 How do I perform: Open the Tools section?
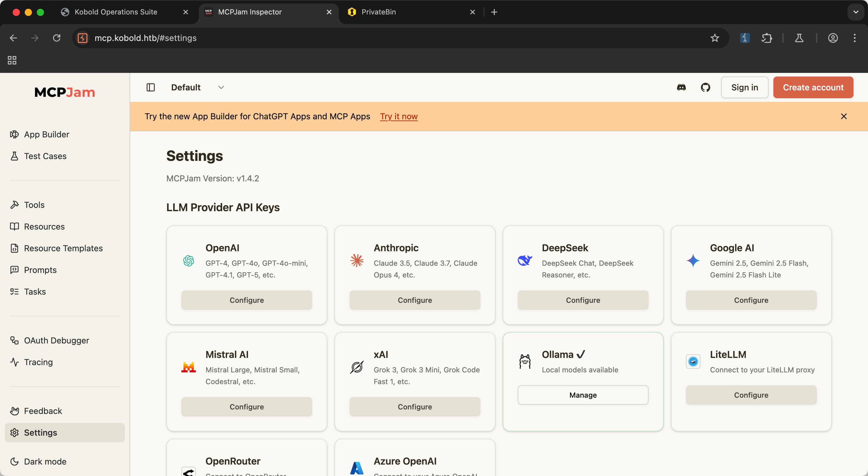pyautogui.click(x=65, y=205)
